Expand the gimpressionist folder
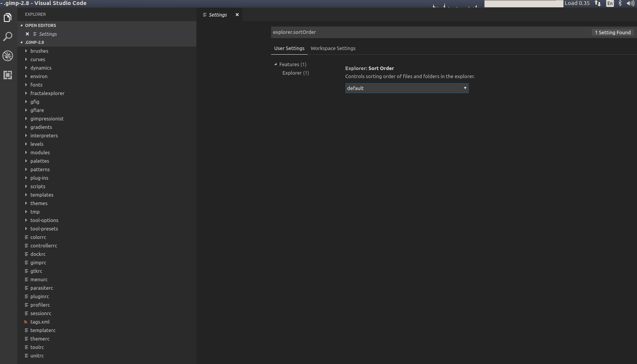The height and width of the screenshot is (364, 637). pyautogui.click(x=107, y=119)
